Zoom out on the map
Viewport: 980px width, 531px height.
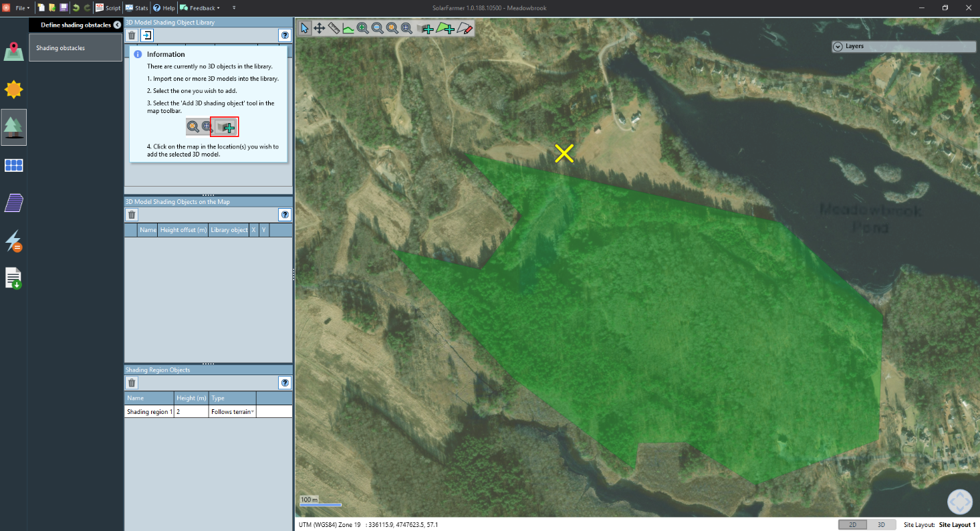tap(378, 28)
